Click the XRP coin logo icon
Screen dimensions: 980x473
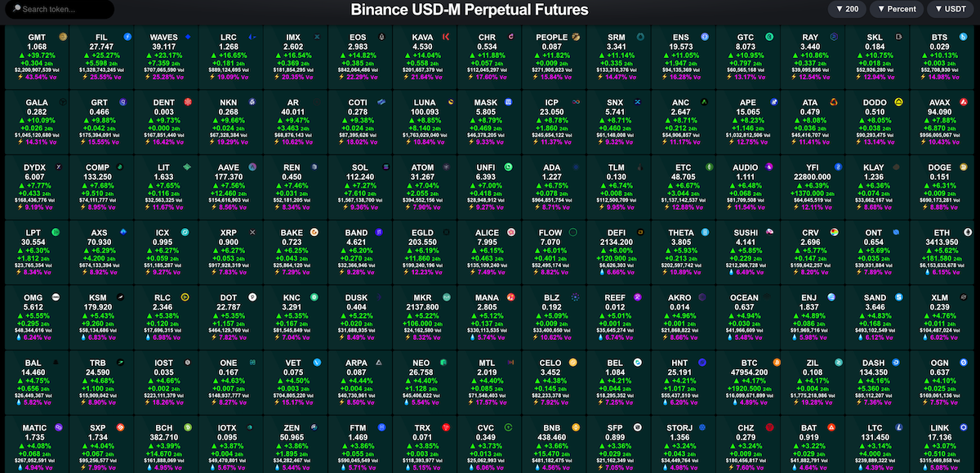[253, 232]
